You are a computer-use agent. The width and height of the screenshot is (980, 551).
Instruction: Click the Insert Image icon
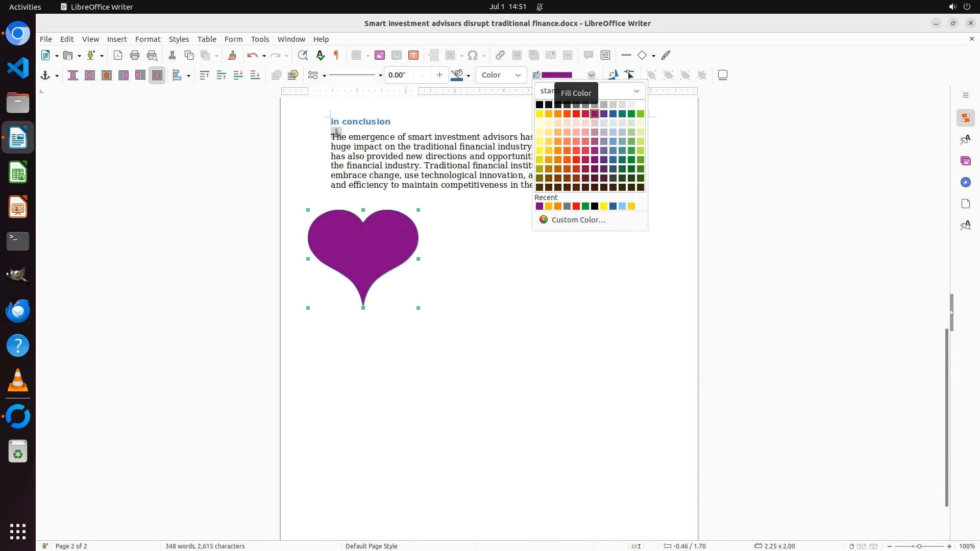380,56
